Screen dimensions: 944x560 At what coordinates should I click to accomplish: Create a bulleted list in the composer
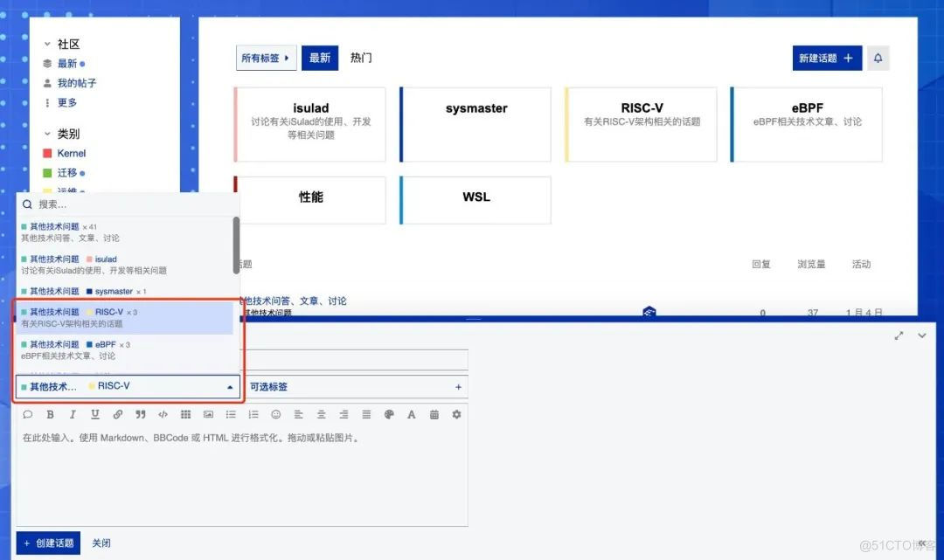click(231, 415)
